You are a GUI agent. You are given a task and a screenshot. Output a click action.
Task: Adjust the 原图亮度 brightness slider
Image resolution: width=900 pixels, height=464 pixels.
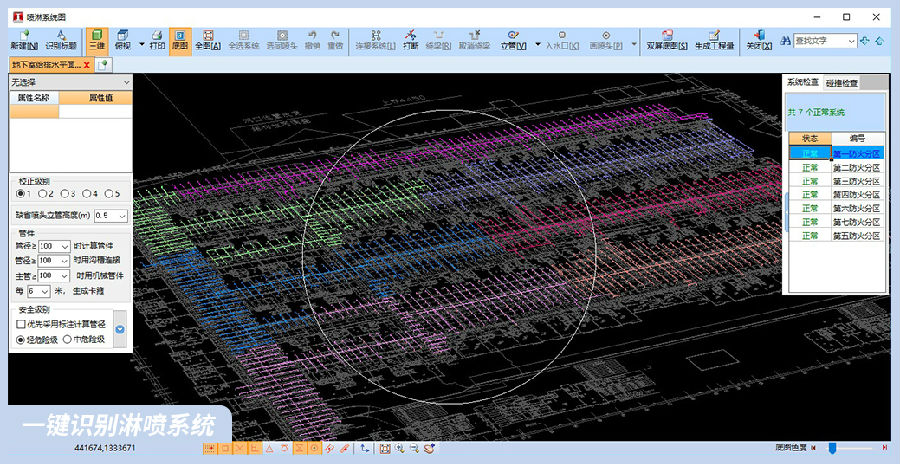point(832,448)
